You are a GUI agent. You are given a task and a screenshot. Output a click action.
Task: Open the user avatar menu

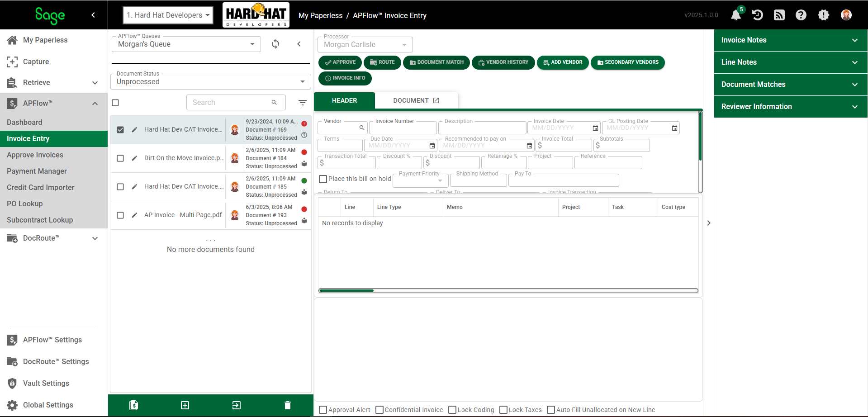(846, 15)
